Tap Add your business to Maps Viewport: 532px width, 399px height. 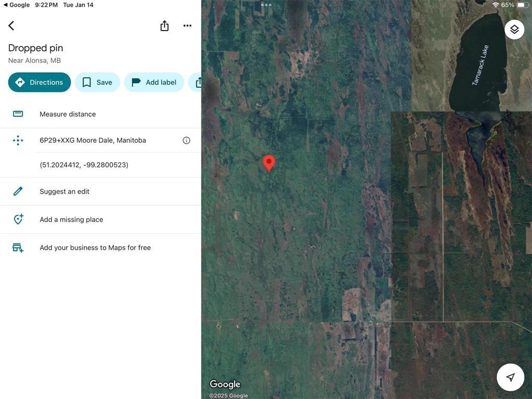95,247
